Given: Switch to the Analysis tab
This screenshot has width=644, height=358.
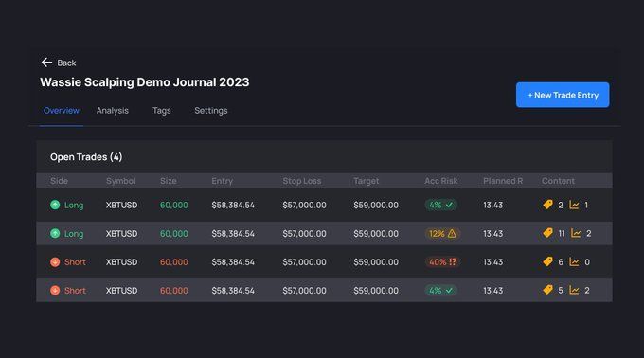Looking at the screenshot, I should (113, 111).
